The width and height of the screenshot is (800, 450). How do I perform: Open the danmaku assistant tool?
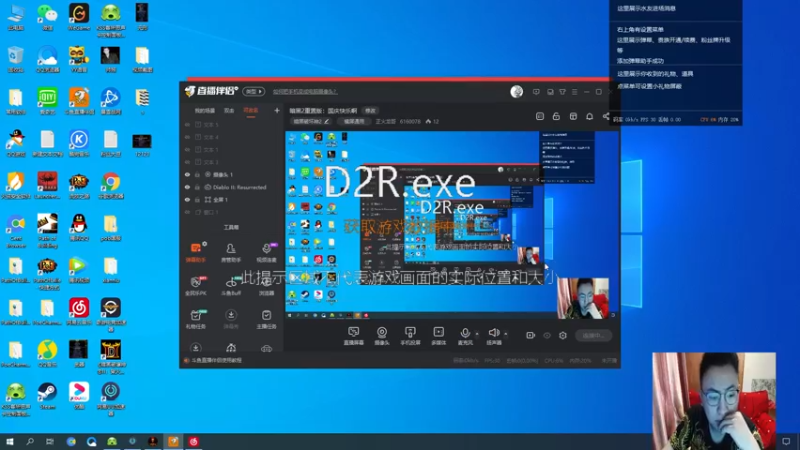[x=196, y=253]
